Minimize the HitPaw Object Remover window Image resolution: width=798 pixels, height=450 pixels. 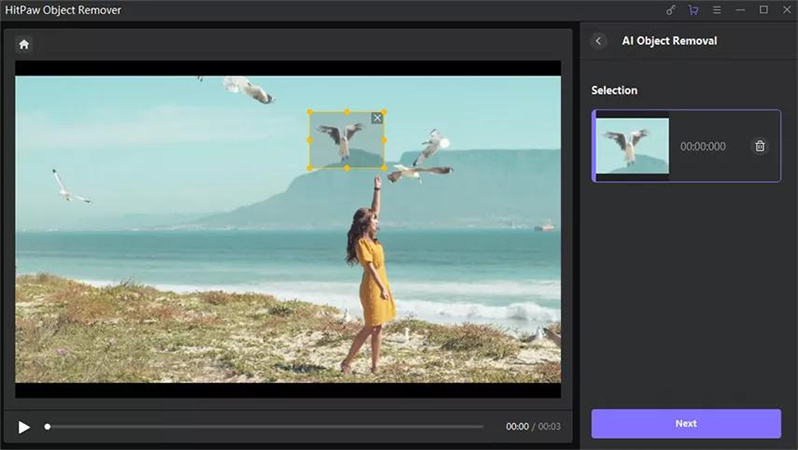(741, 10)
